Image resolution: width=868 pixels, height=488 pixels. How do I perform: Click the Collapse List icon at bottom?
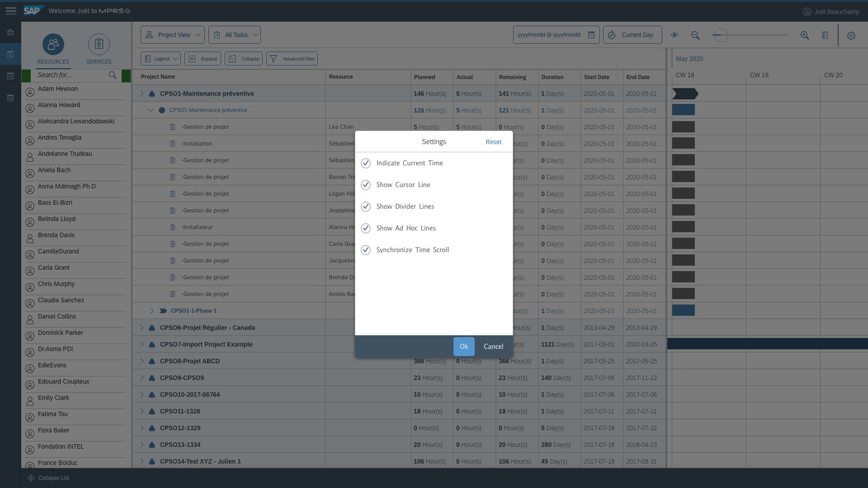click(31, 478)
